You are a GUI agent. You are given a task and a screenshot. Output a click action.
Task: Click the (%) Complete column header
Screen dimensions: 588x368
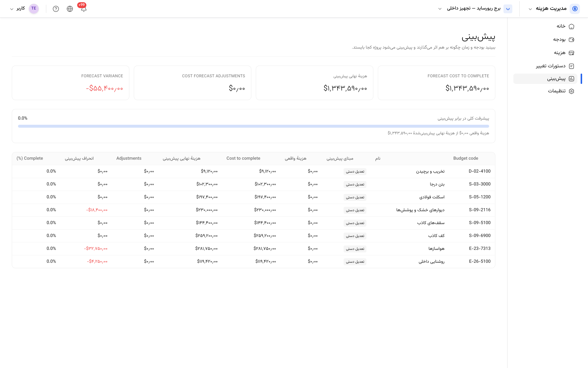point(30,158)
